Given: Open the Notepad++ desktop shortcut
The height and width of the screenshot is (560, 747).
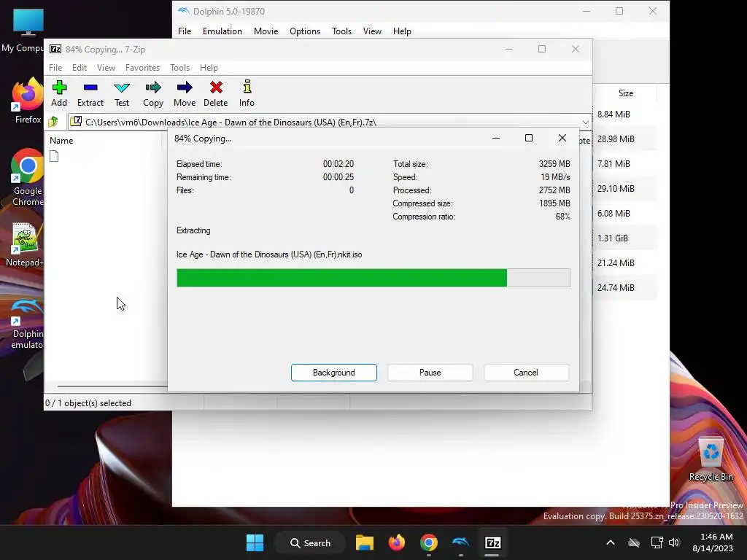Looking at the screenshot, I should click(25, 244).
